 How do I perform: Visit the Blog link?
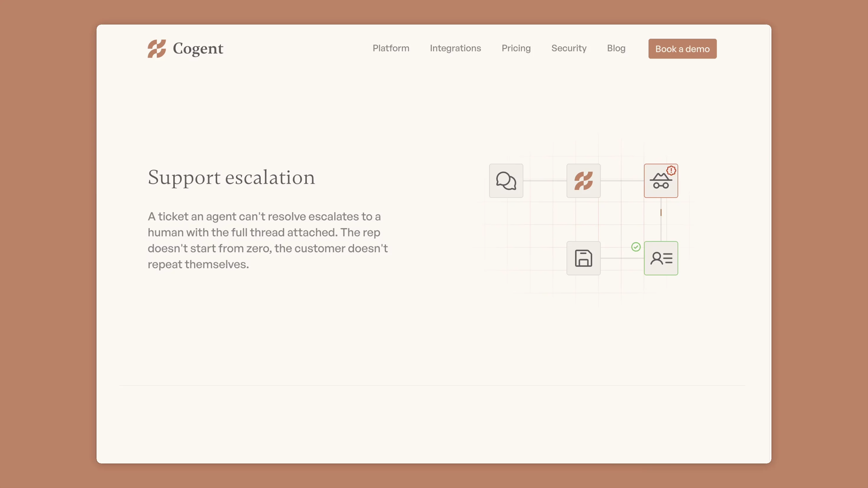coord(616,48)
